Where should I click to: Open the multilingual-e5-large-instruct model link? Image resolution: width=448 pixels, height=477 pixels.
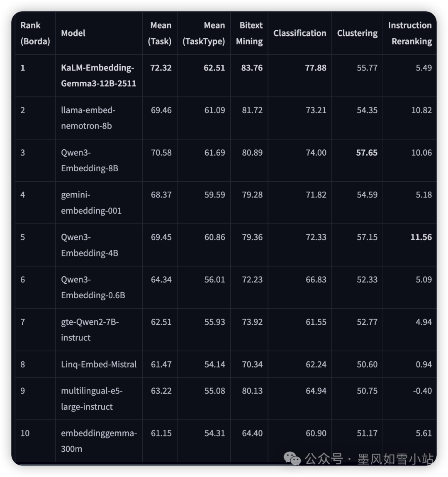pos(92,399)
